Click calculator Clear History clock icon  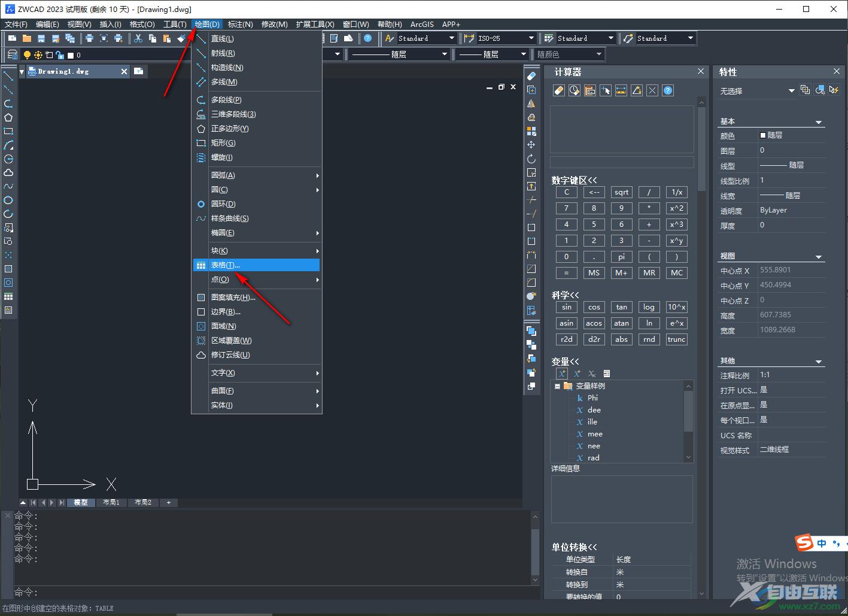[x=574, y=90]
